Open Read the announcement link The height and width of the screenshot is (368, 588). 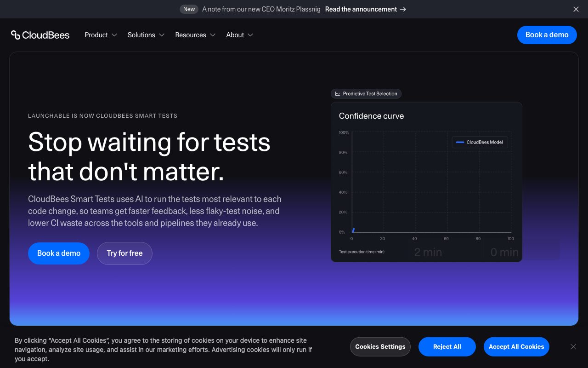(366, 9)
